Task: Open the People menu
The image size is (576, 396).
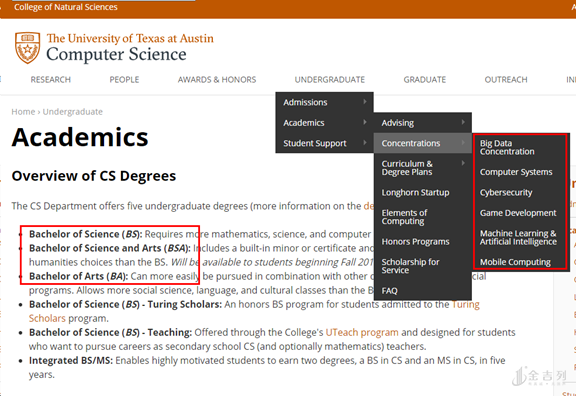Action: click(x=124, y=79)
